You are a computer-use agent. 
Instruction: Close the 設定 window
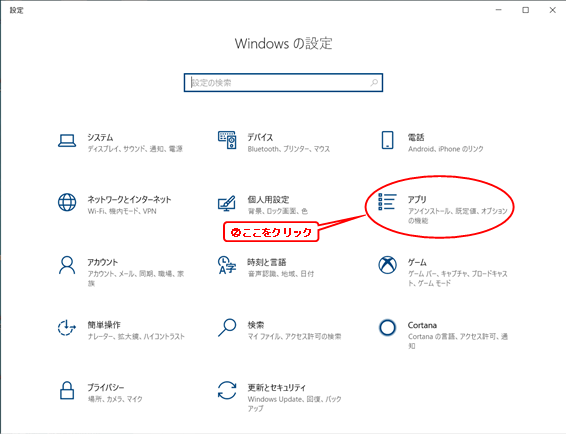pos(553,10)
